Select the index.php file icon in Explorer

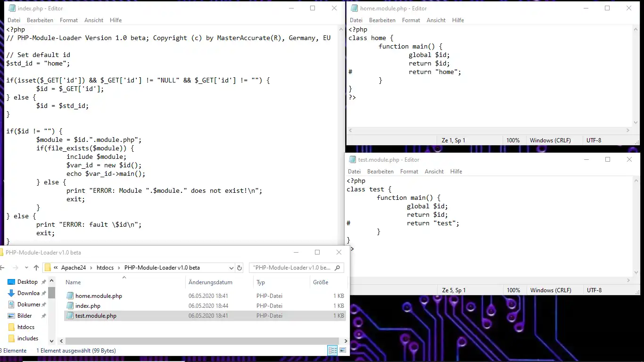point(70,306)
